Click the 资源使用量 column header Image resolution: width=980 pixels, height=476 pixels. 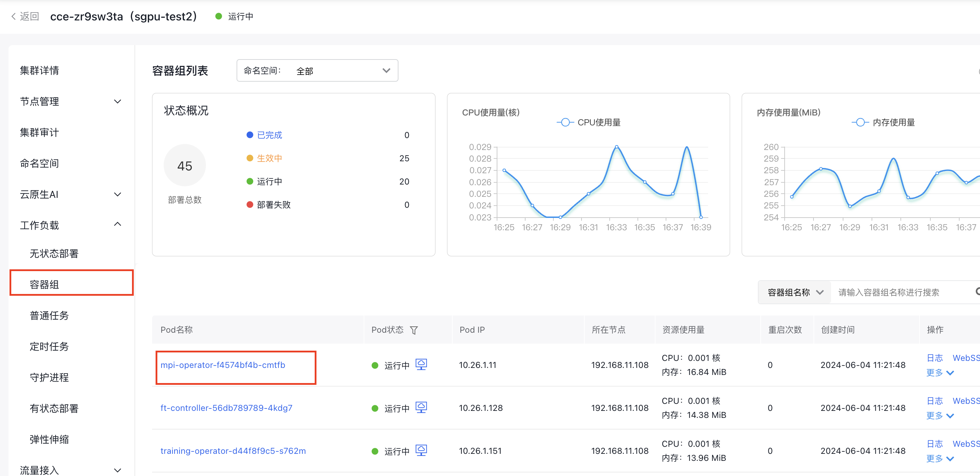coord(683,330)
